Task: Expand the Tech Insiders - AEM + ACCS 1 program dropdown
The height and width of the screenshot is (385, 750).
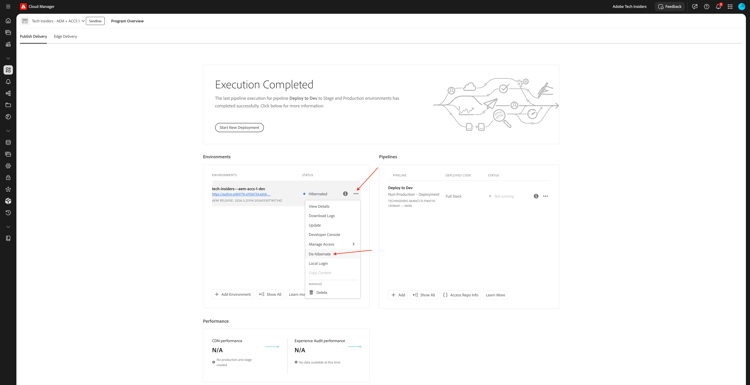Action: [84, 21]
